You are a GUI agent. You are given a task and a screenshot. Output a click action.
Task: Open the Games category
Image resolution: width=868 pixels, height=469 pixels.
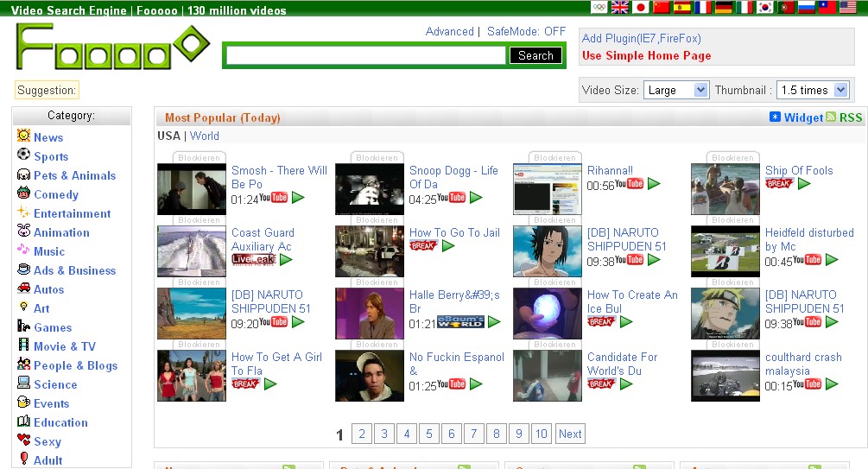(53, 328)
